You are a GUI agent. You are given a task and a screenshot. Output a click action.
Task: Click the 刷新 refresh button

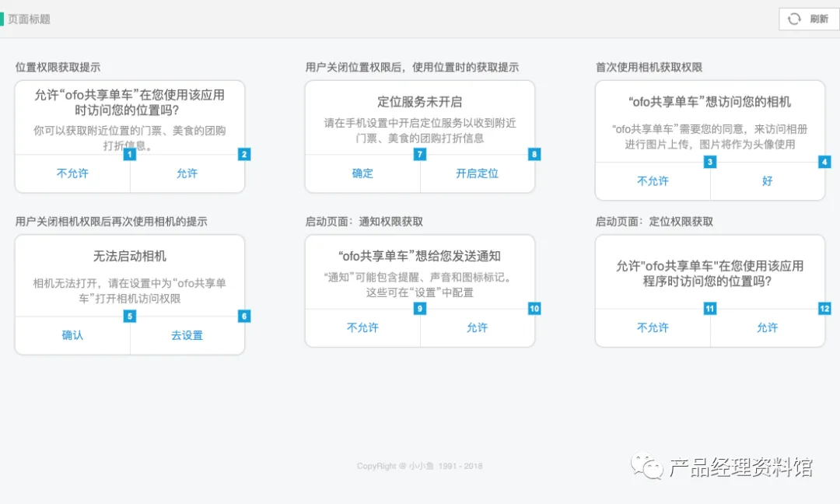[x=808, y=19]
